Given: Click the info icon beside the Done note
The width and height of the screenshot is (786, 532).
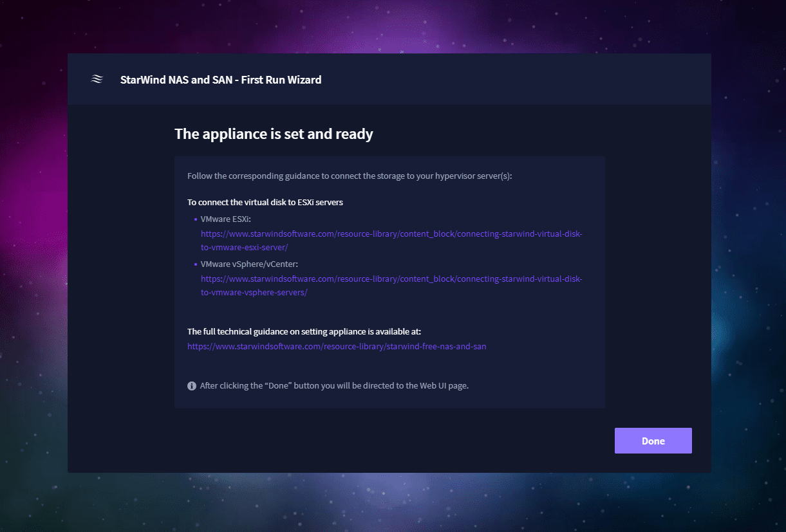Looking at the screenshot, I should coord(192,386).
